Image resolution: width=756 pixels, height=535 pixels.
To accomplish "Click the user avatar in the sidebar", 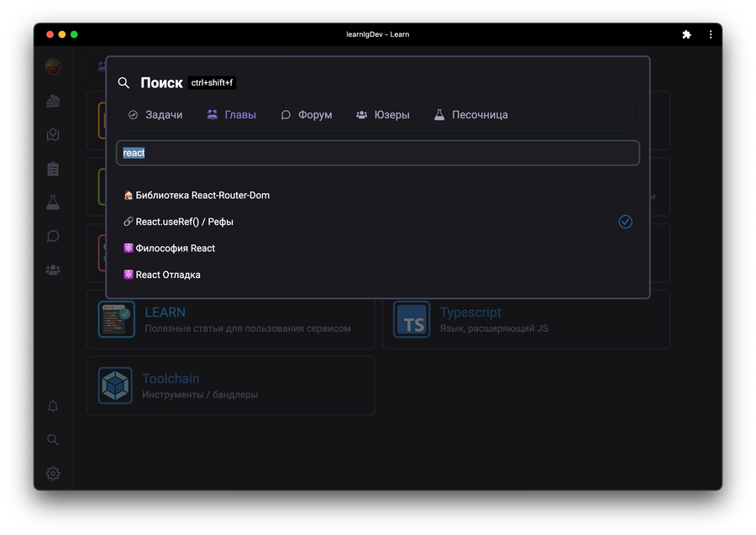I will tap(53, 66).
